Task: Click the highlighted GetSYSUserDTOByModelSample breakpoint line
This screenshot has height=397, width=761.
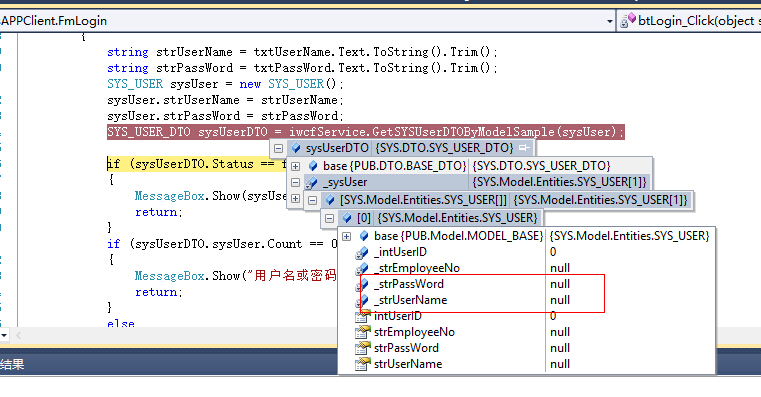Action: coord(366,132)
